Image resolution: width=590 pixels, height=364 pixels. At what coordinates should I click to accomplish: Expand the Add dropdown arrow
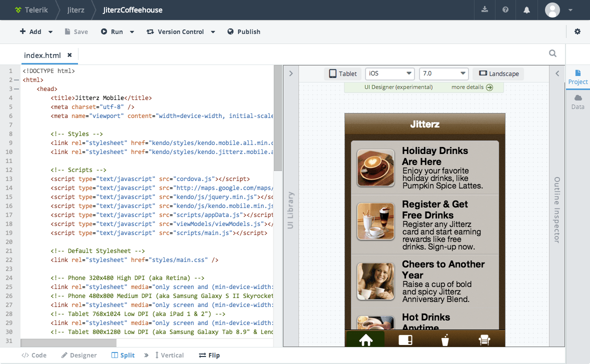(x=50, y=32)
